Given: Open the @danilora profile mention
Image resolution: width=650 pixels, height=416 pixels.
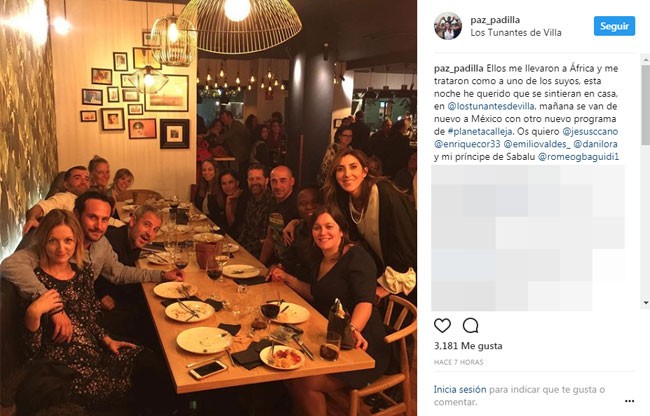Looking at the screenshot, I should coord(595,145).
